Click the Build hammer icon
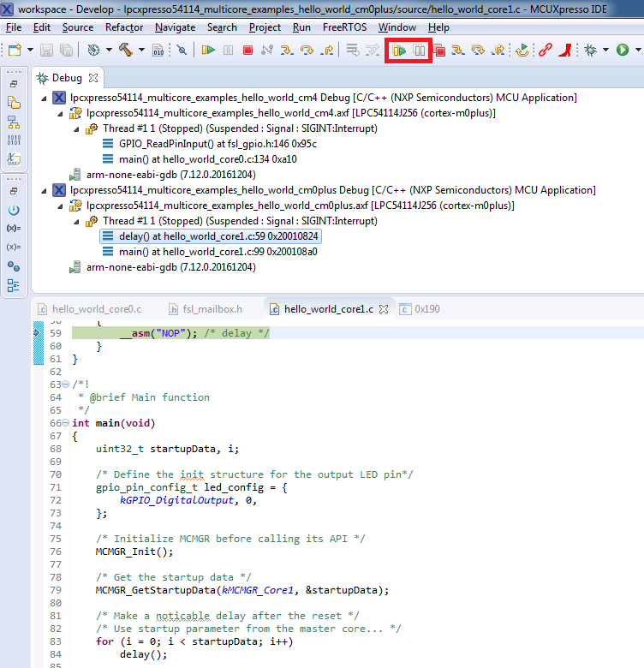Screen dimensions: 644x668 (x=126, y=51)
